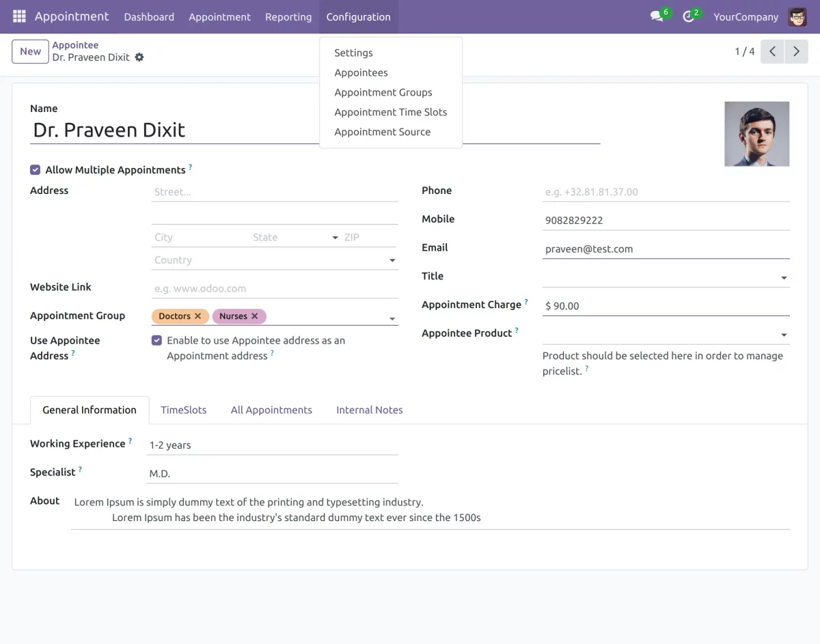Select Appointment Time Slots from the menu
The height and width of the screenshot is (644, 820).
pos(390,112)
